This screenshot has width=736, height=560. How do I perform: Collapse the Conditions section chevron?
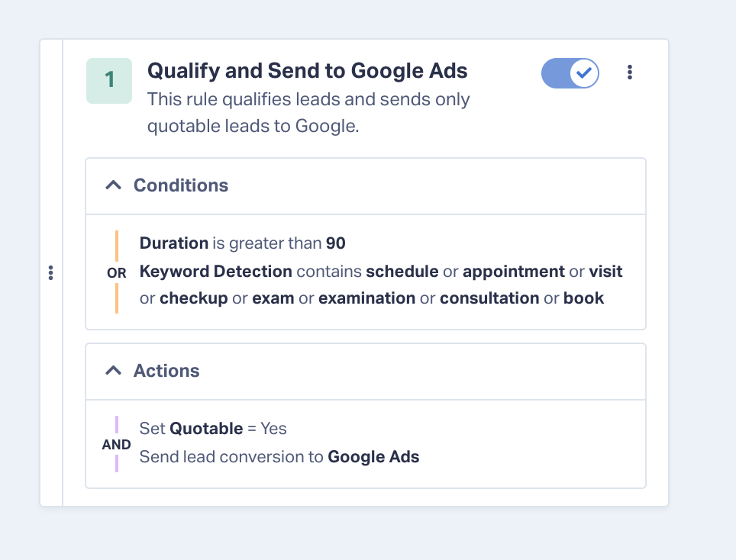[x=113, y=185]
